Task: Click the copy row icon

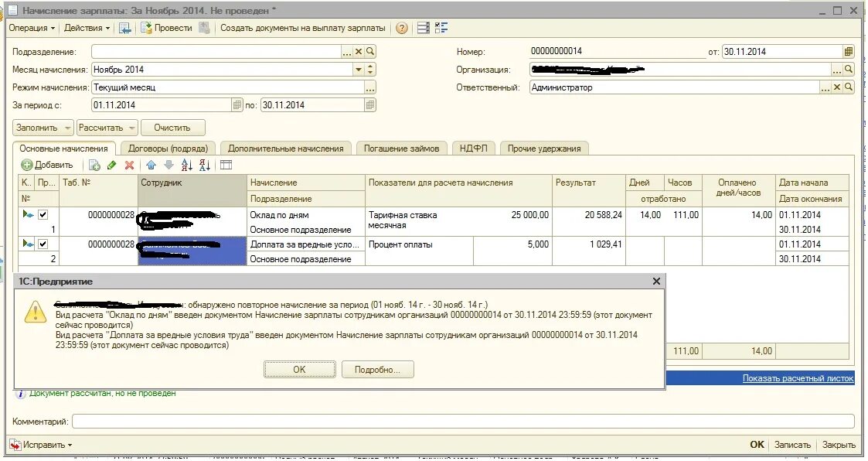Action: (94, 165)
